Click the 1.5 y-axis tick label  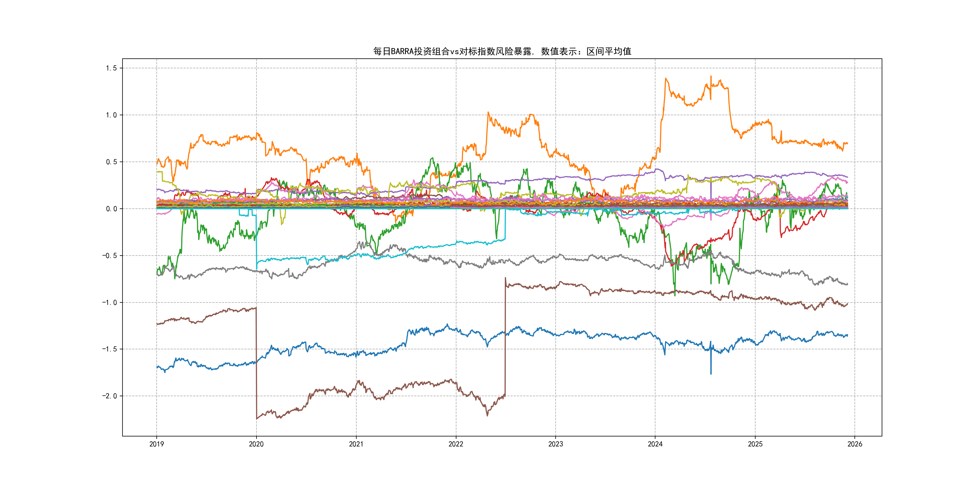pos(111,68)
